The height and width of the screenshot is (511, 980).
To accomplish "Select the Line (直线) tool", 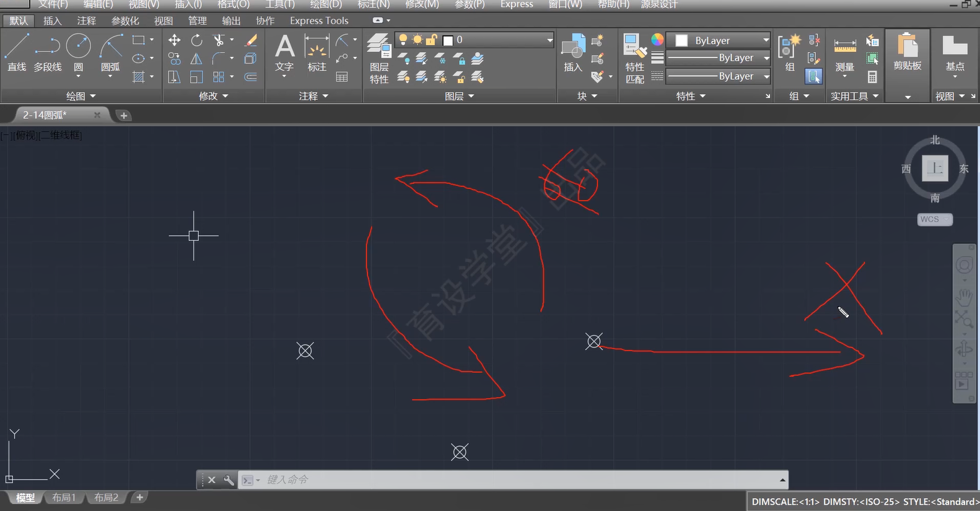I will pyautogui.click(x=17, y=52).
